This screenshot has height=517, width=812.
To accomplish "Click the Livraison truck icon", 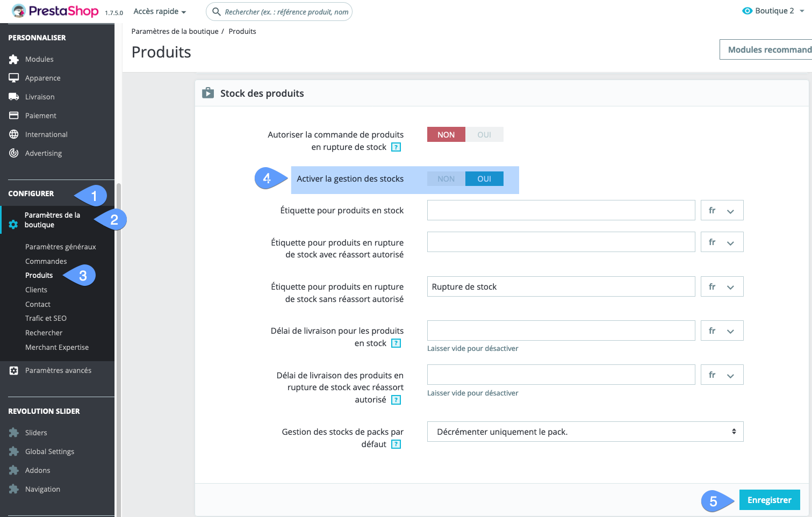I will click(14, 97).
